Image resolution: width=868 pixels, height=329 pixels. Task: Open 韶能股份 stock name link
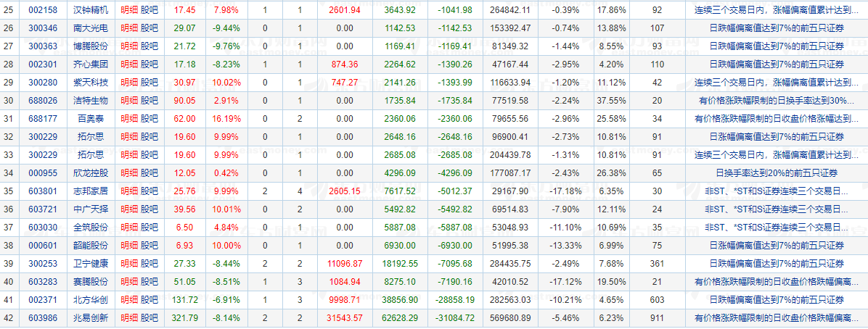91,246
